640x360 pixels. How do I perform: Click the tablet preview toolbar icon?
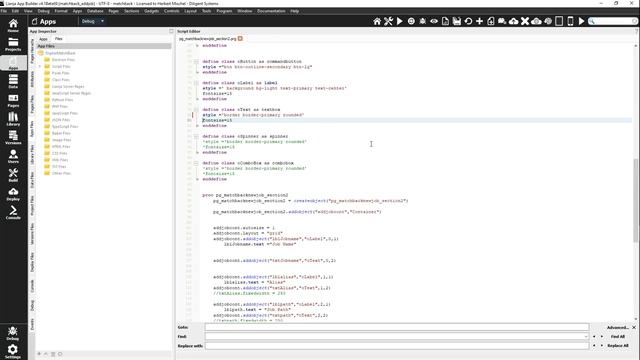(x=559, y=21)
